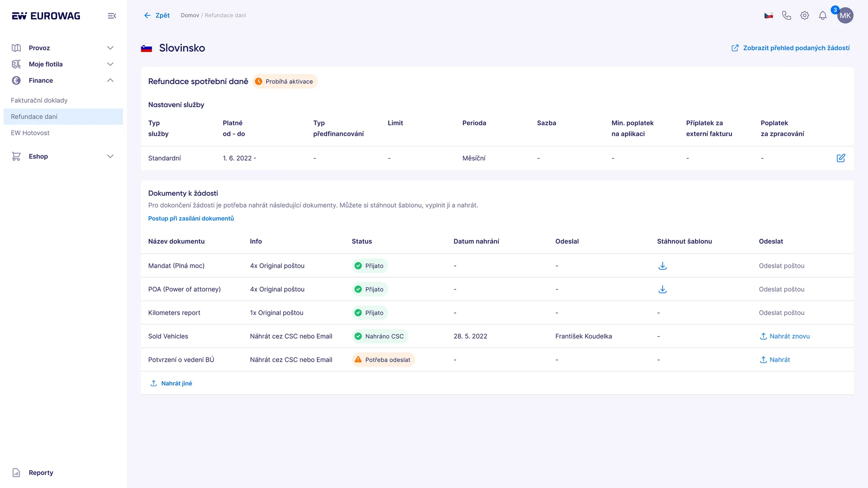Open Postup při zasílání dokumentů link

pyautogui.click(x=191, y=219)
